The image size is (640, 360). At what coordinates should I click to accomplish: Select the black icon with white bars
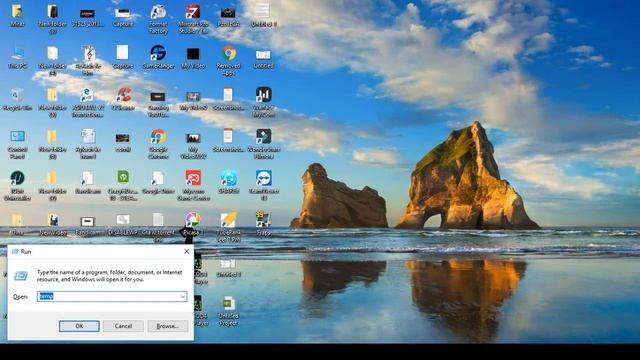264,95
